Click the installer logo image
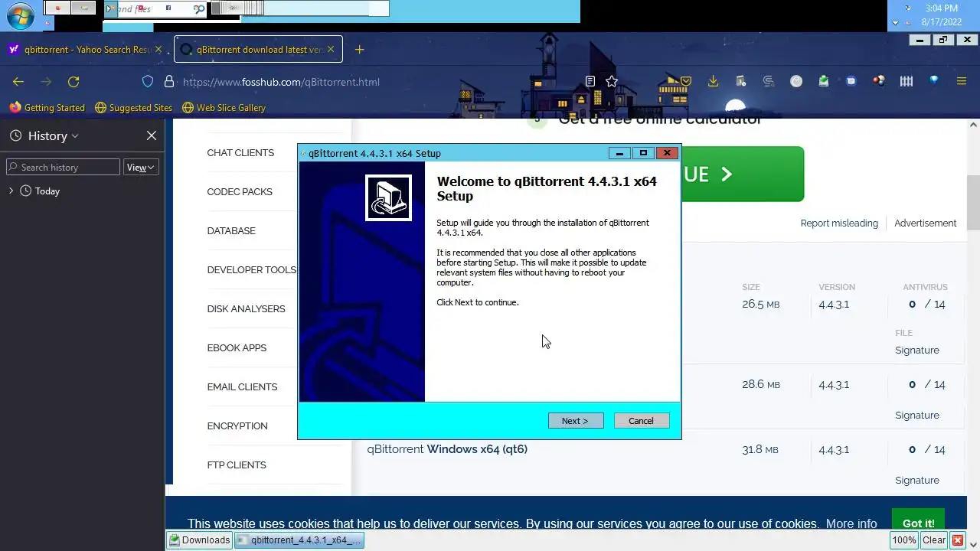This screenshot has width=980, height=551. click(388, 198)
